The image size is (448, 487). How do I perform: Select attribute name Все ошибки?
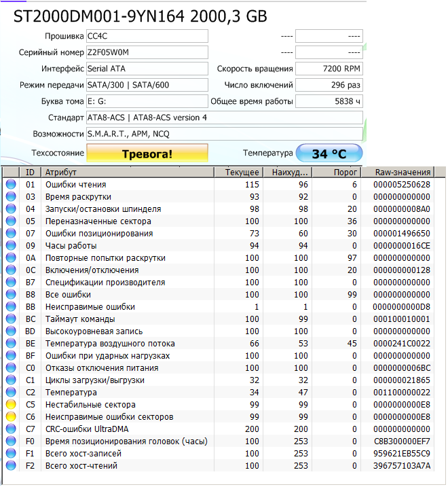68,295
